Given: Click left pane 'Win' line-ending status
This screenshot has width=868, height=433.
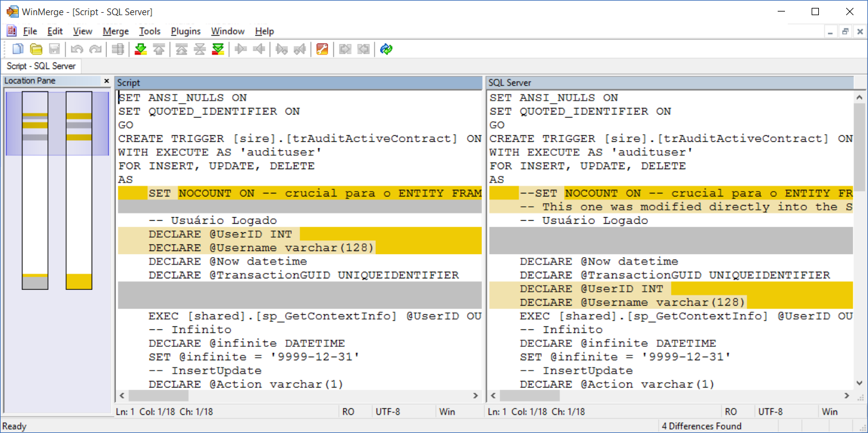Looking at the screenshot, I should [447, 412].
